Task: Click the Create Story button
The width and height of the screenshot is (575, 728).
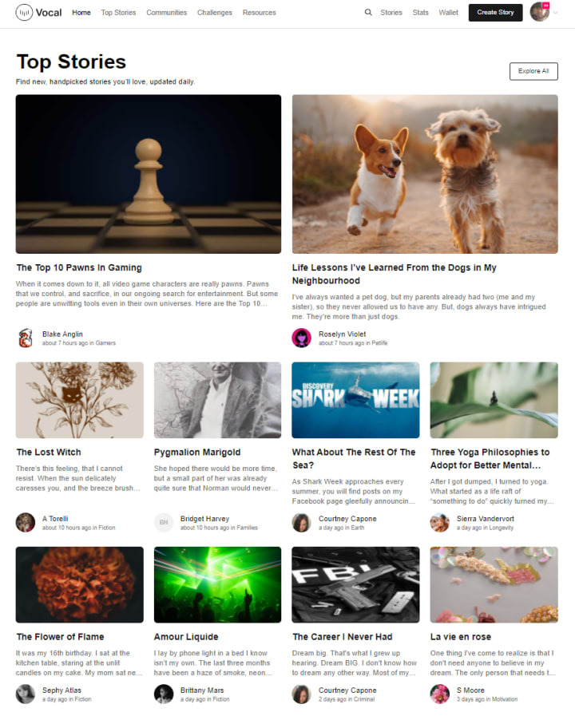Action: [x=495, y=13]
